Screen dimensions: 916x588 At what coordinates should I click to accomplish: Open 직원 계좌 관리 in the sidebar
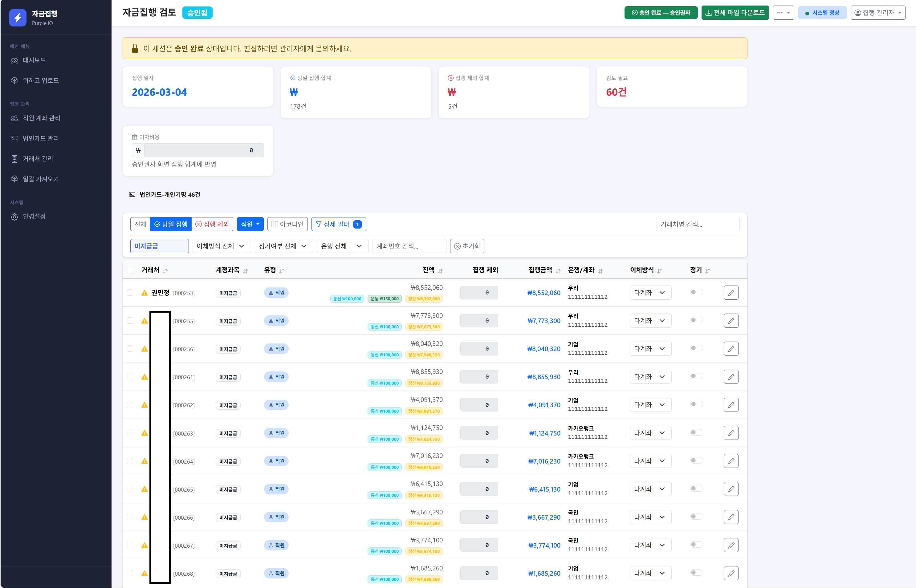pyautogui.click(x=41, y=118)
